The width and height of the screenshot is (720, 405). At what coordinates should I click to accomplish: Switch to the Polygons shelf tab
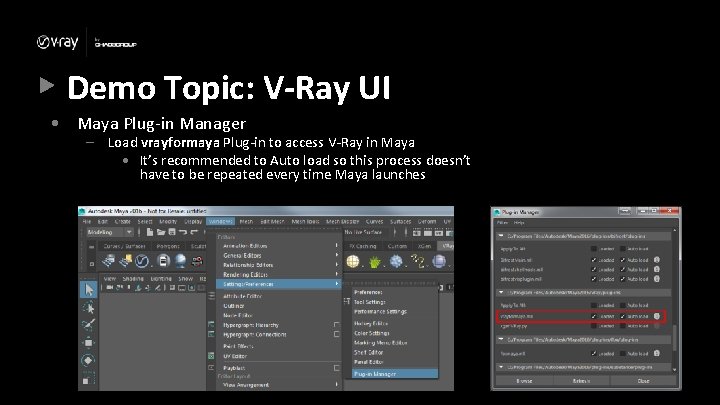(168, 246)
